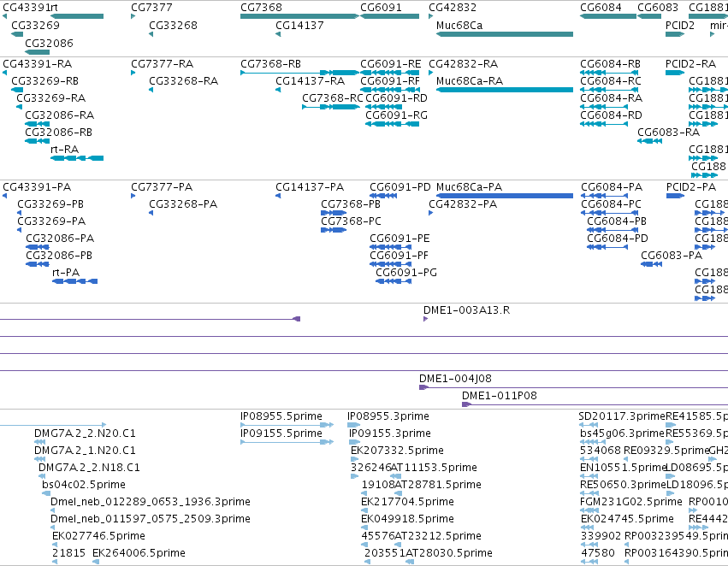
Task: Select the DME1-011P08 clone feature
Action: [595, 404]
